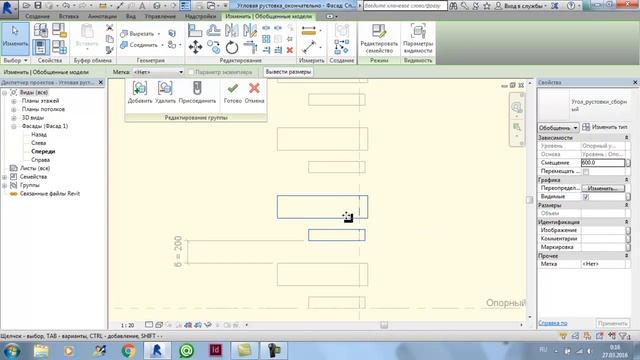Open the Создание ribbon tab
Screen dimensions: 640x360
coord(37,16)
